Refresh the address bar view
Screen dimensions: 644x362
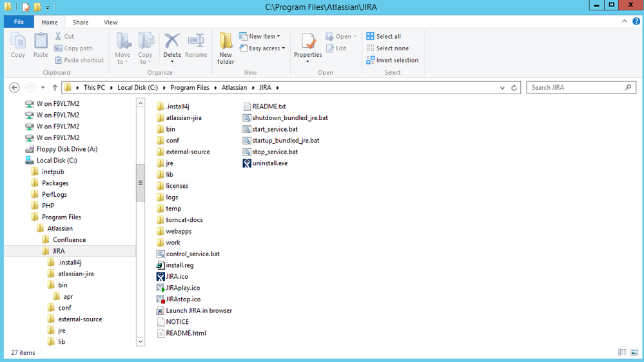tap(514, 88)
